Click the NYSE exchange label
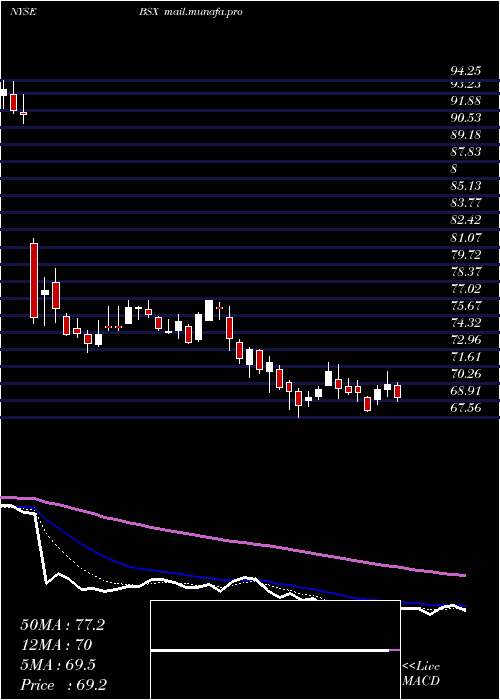Image resolution: width=500 pixels, height=700 pixels. 23,12
